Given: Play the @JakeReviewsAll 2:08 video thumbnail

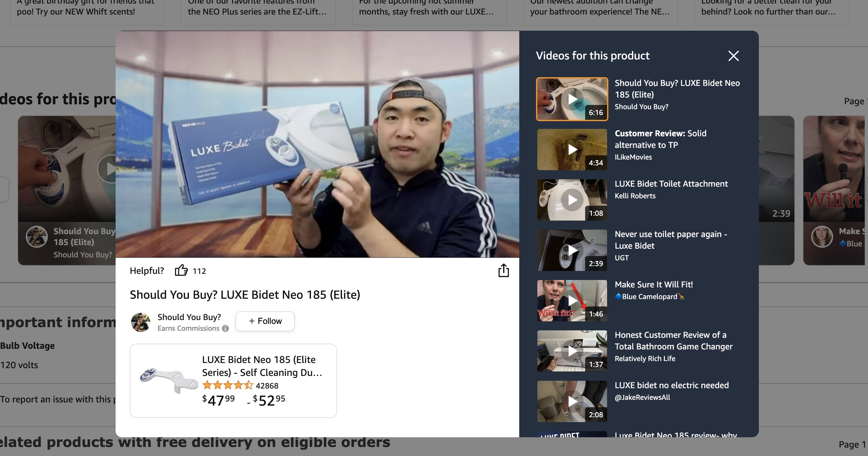Looking at the screenshot, I should click(572, 401).
